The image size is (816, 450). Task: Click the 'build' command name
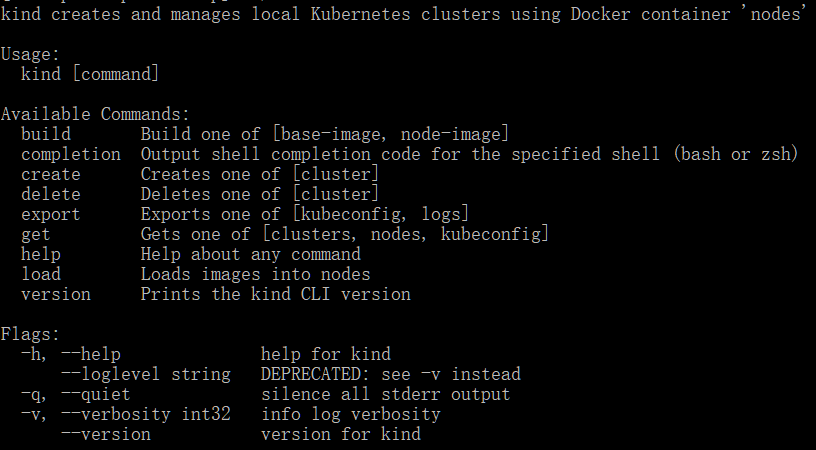click(x=46, y=134)
